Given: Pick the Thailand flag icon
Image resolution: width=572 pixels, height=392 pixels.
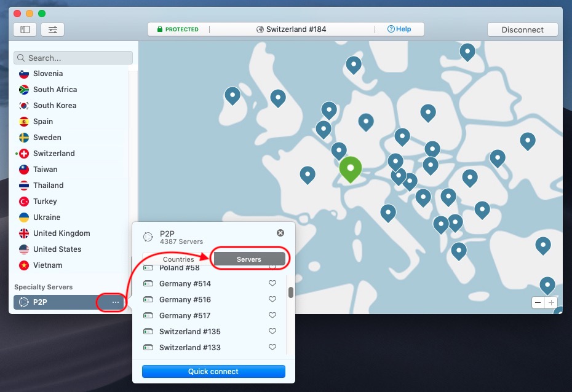Looking at the screenshot, I should pyautogui.click(x=24, y=186).
